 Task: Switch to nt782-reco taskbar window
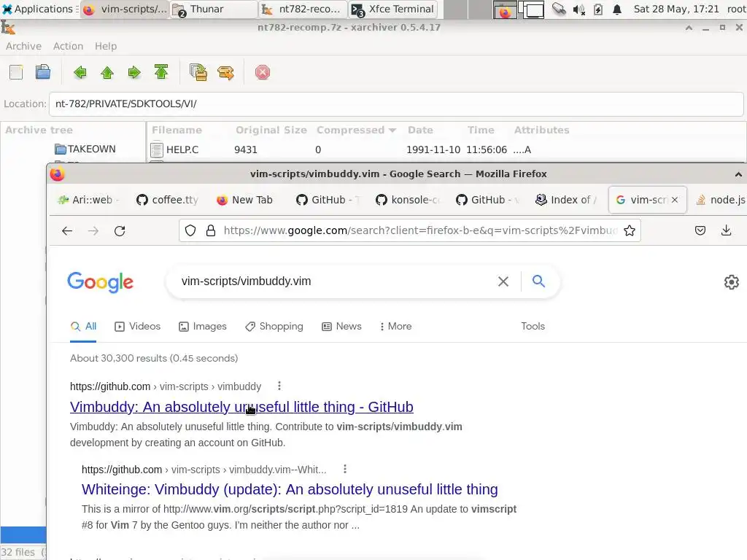coord(303,9)
